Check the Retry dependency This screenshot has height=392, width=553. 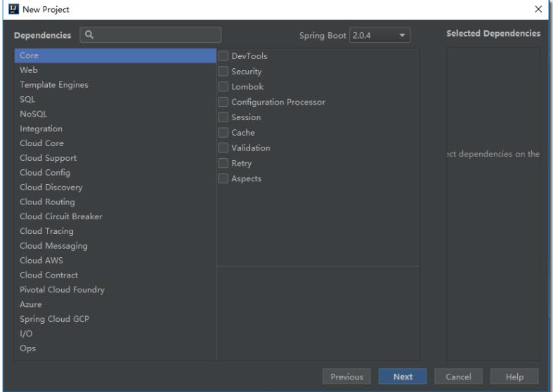tap(223, 163)
